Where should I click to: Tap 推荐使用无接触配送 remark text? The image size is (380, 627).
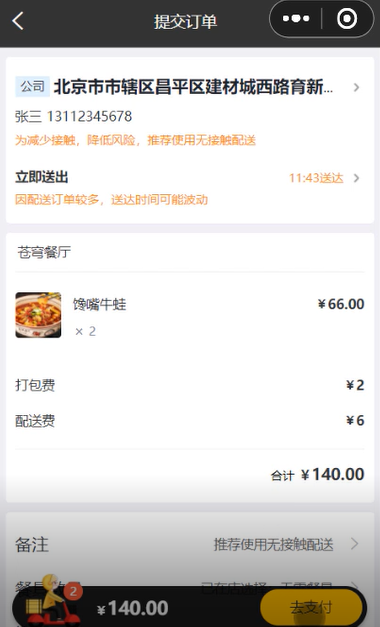pos(273,544)
